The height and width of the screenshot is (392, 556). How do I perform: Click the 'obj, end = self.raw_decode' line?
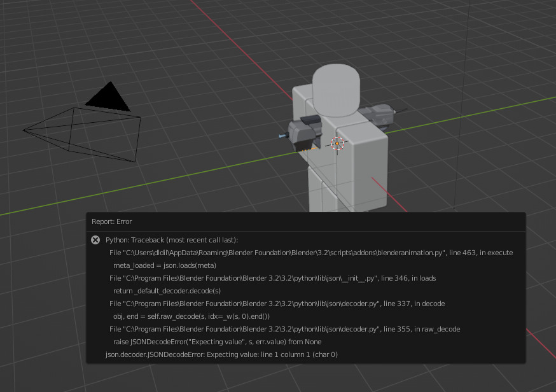click(191, 316)
